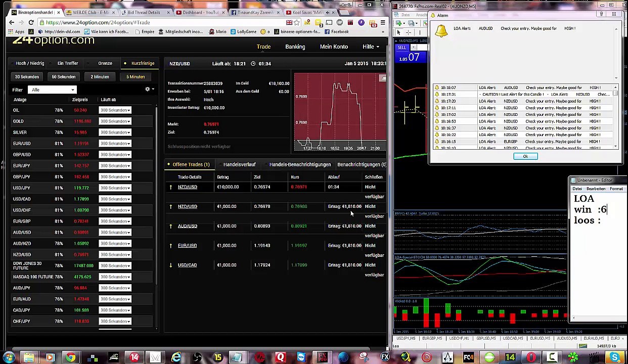Click the asset list vertical scrollbar
This screenshot has width=628, height=364.
[x=156, y=217]
